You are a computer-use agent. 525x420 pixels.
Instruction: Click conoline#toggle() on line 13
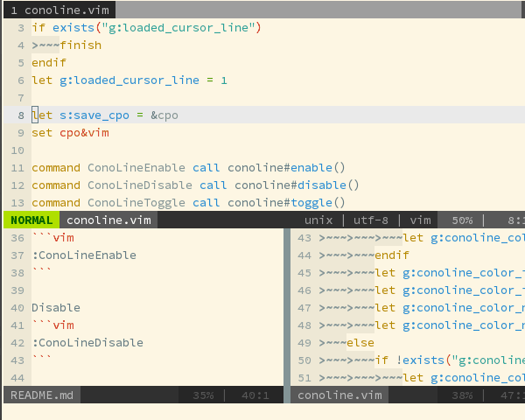coord(286,203)
